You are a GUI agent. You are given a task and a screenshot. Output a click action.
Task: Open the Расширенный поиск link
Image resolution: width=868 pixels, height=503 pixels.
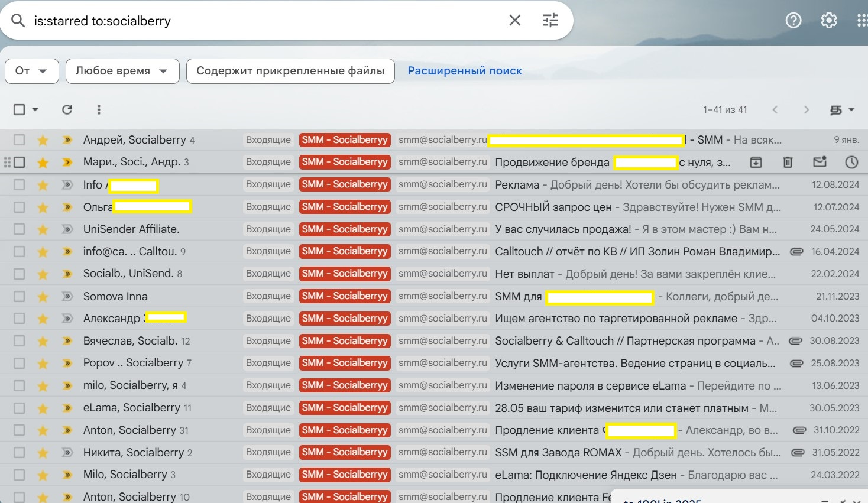point(465,71)
